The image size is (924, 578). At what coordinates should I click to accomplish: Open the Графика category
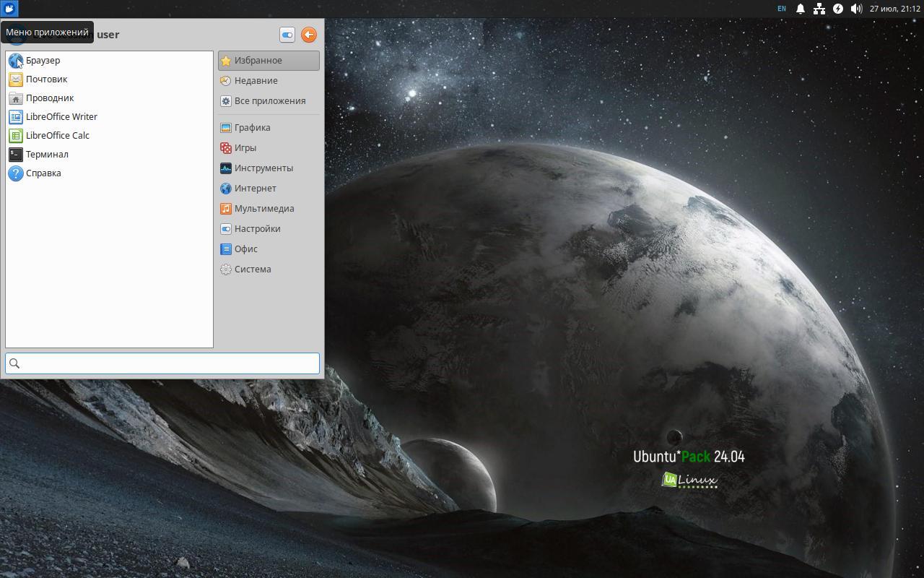[269, 128]
